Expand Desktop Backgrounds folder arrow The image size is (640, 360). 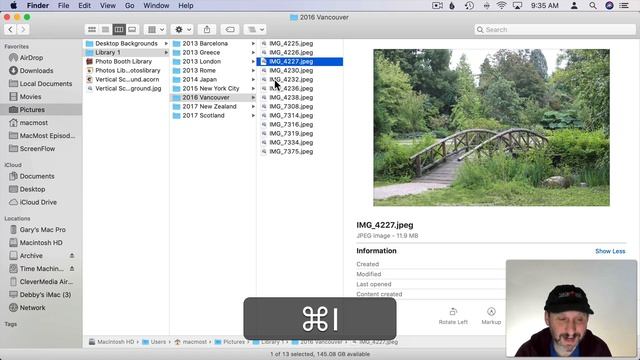(x=166, y=43)
